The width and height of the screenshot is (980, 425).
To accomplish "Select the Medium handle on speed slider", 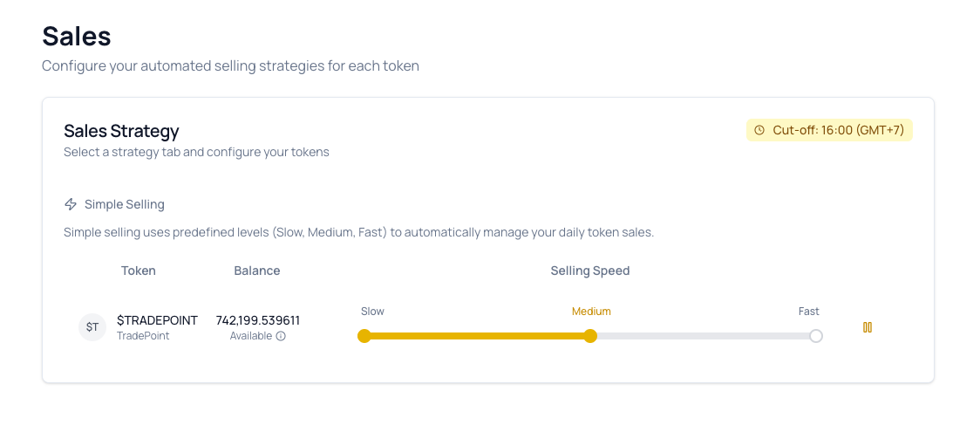I will coord(590,336).
